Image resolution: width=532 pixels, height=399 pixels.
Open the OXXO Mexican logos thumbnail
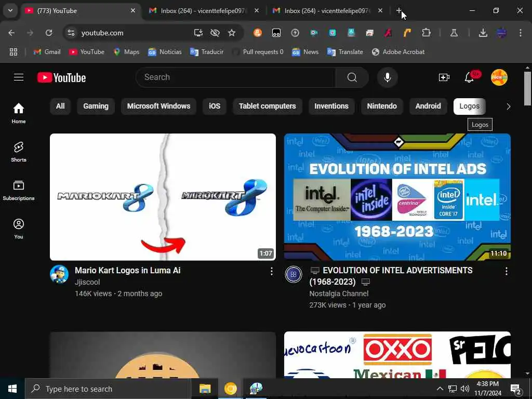click(397, 355)
